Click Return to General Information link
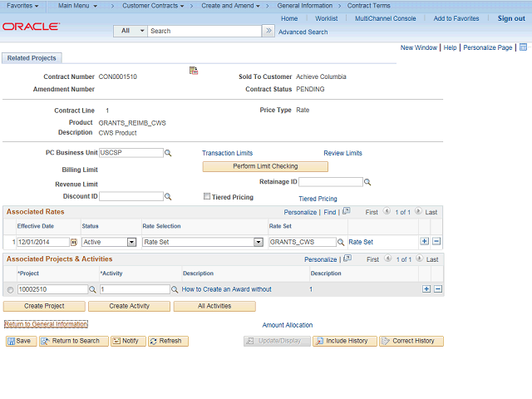 [x=46, y=324]
